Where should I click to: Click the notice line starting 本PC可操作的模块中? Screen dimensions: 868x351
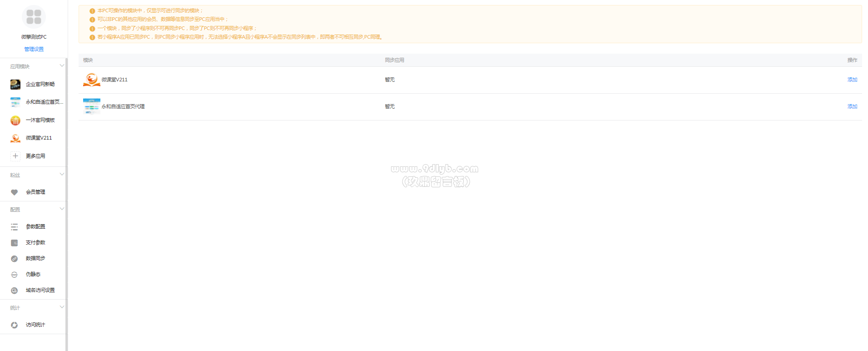pos(150,10)
